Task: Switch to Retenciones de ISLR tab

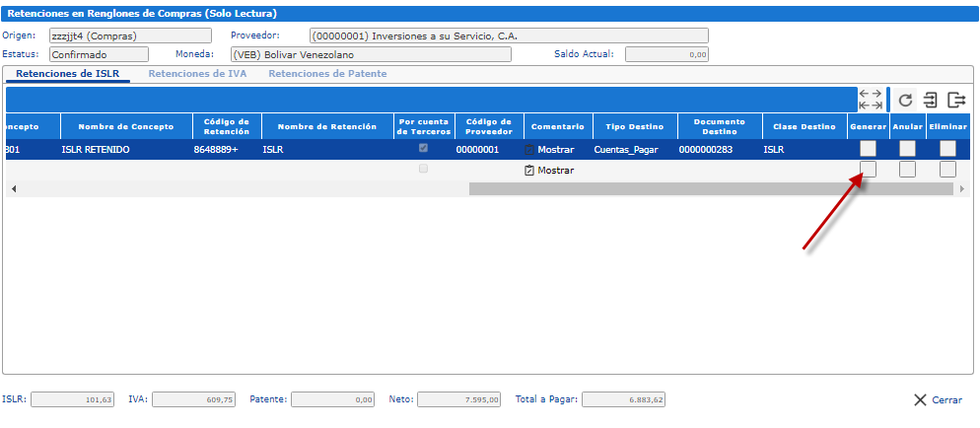Action: (67, 74)
